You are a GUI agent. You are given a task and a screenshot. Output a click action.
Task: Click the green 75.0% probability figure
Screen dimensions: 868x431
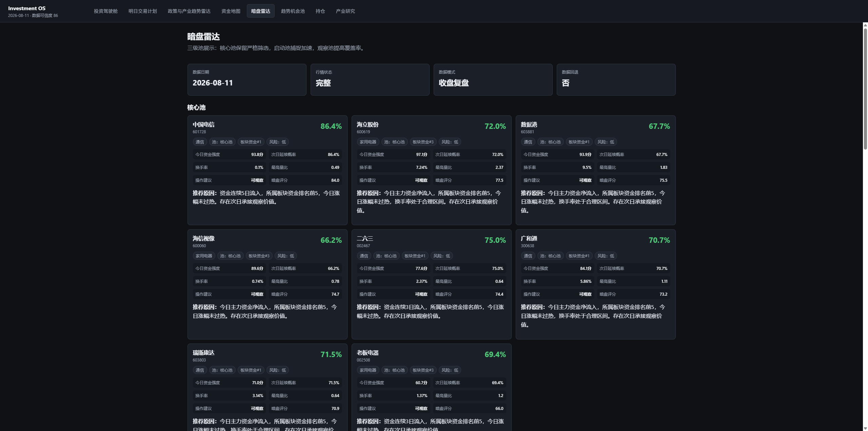495,240
